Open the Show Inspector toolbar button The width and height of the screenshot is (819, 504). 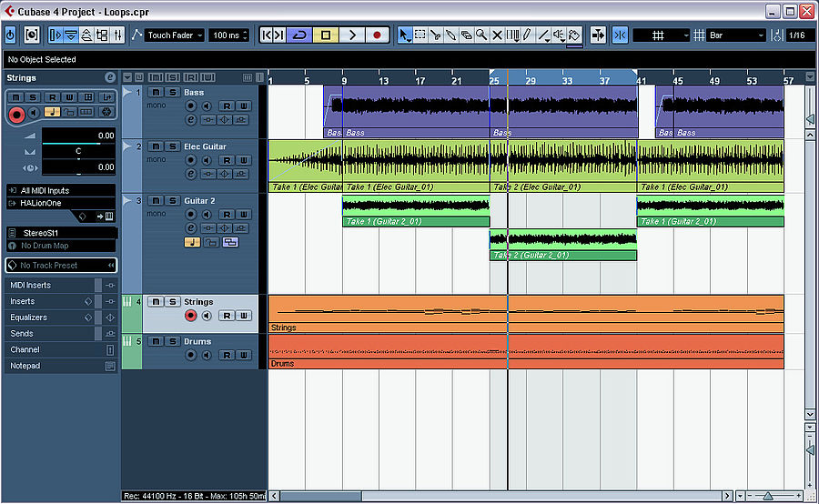point(56,35)
